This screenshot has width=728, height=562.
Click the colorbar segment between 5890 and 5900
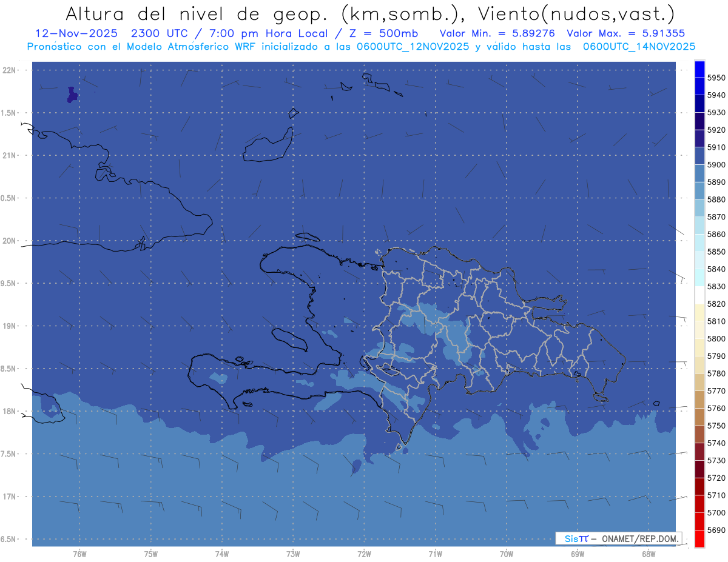[699, 173]
